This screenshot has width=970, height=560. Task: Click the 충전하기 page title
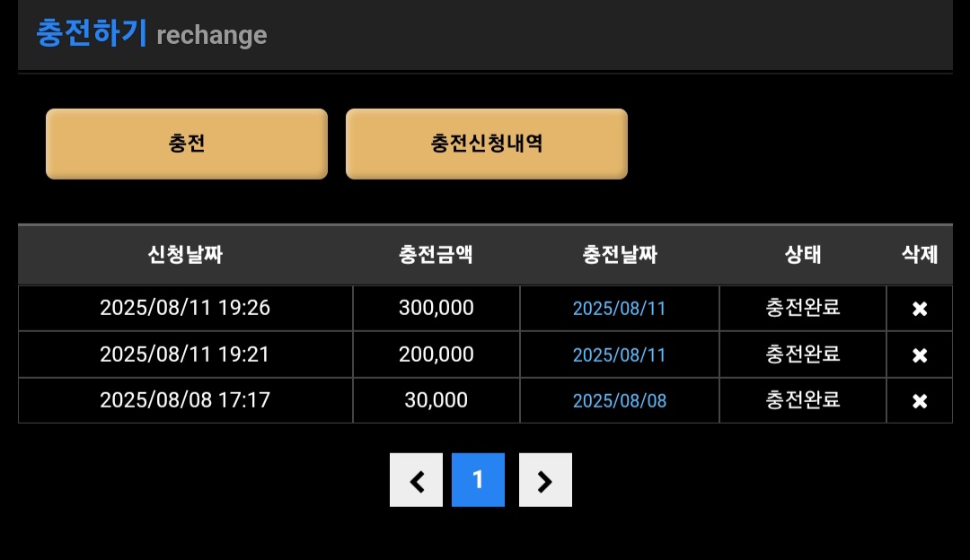point(91,33)
